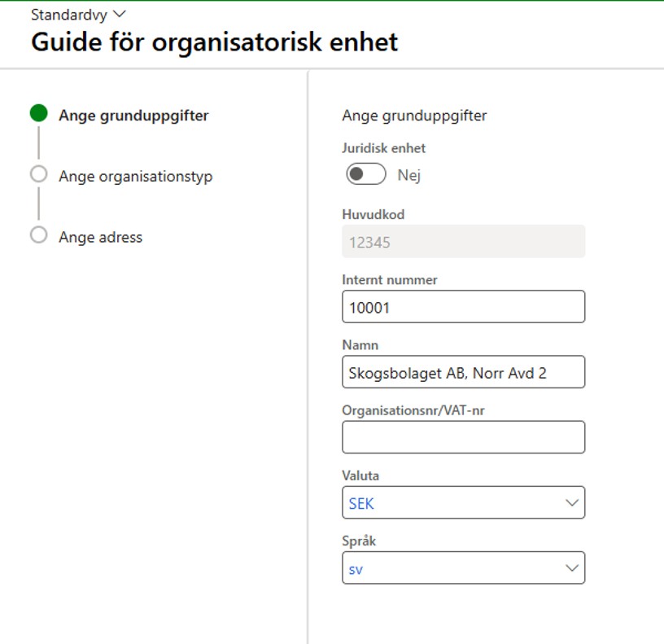The height and width of the screenshot is (644, 664).
Task: Go to Ange organisationstyp step label
Action: pyautogui.click(x=136, y=176)
